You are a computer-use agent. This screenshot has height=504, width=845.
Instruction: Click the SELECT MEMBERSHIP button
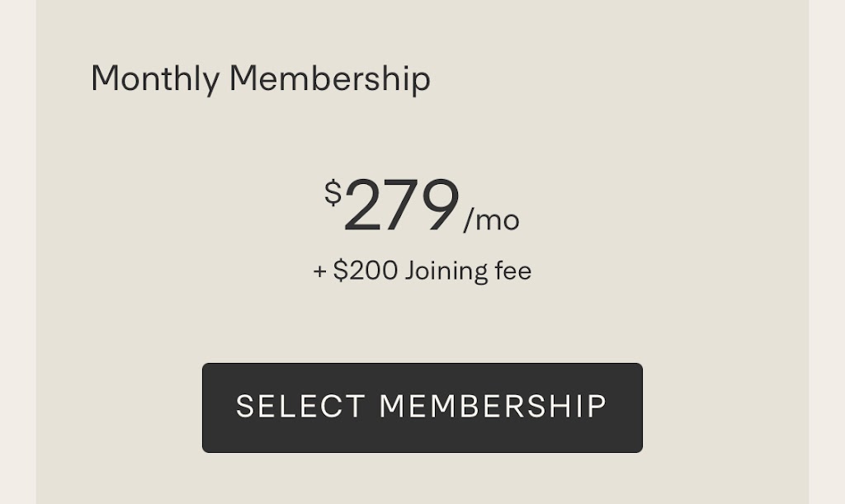tap(422, 407)
